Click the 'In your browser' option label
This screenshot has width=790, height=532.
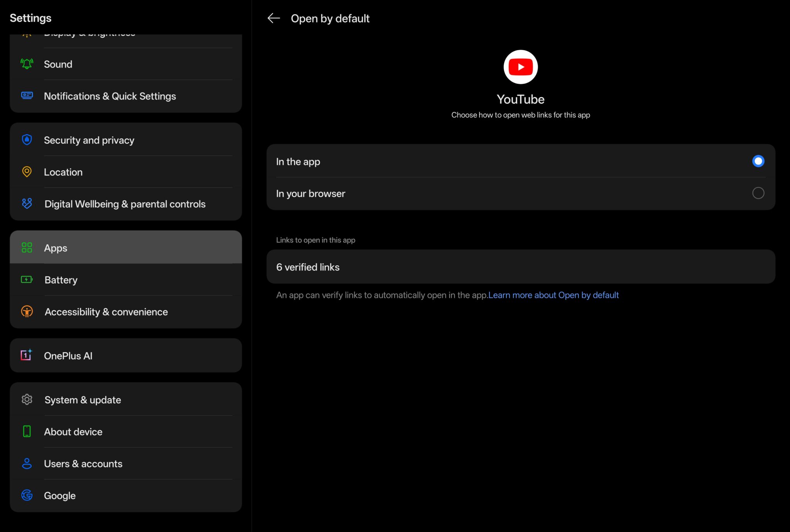tap(311, 194)
